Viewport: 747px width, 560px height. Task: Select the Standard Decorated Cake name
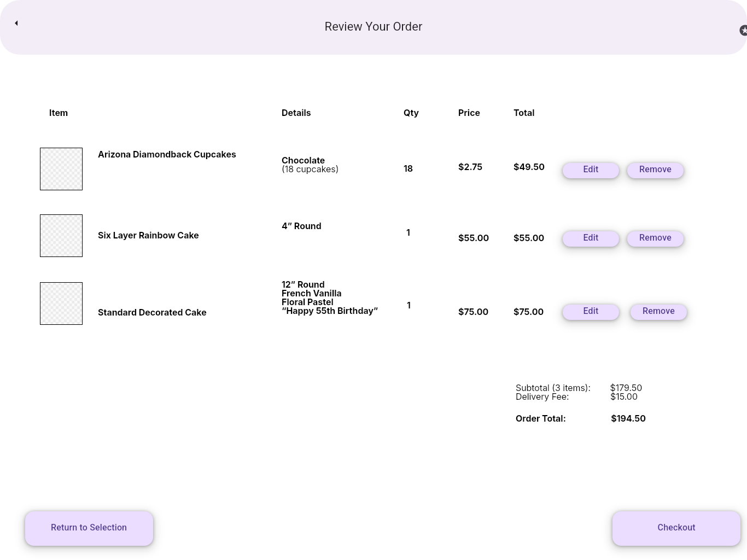pyautogui.click(x=152, y=313)
